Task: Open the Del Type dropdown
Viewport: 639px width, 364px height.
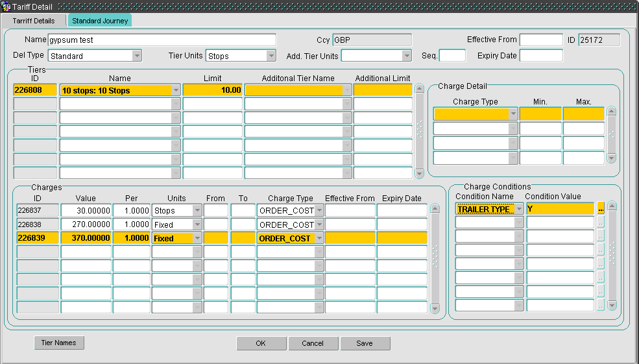Action: click(137, 56)
